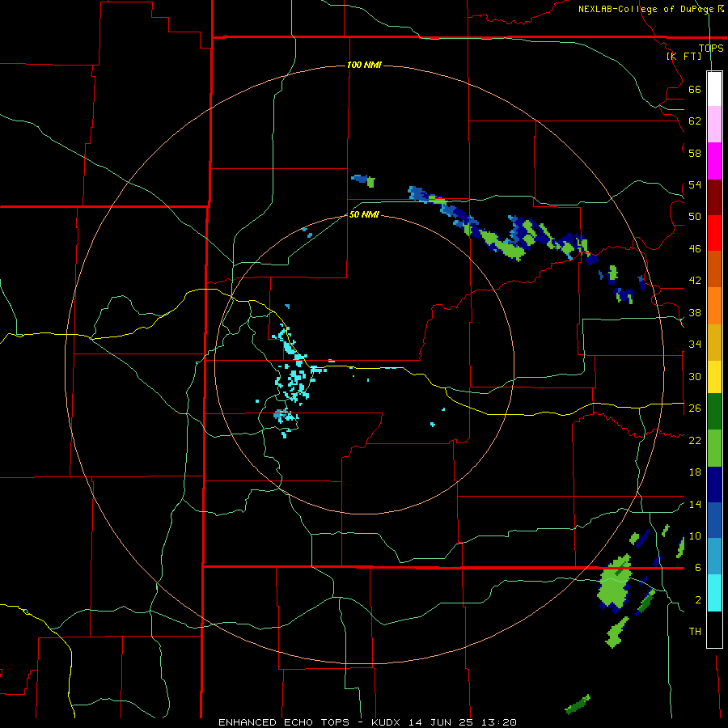
Task: Click the 14 value on the legend
Action: tap(695, 504)
